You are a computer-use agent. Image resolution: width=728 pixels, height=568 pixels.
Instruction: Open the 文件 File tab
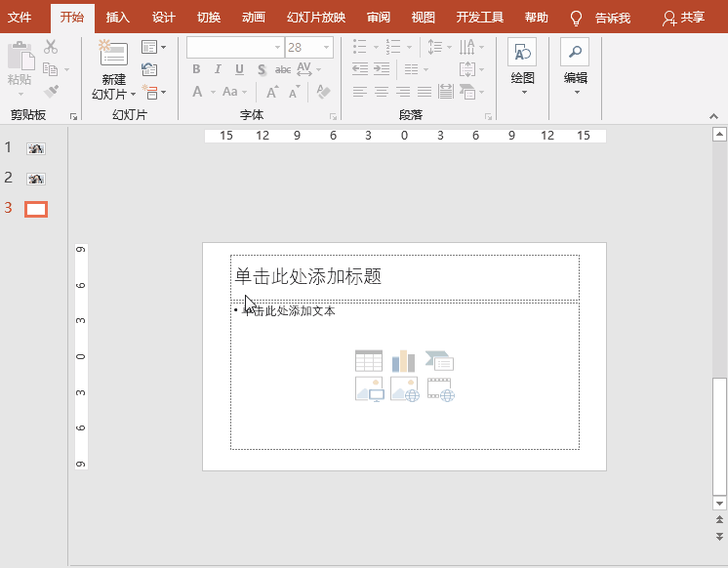(x=20, y=19)
